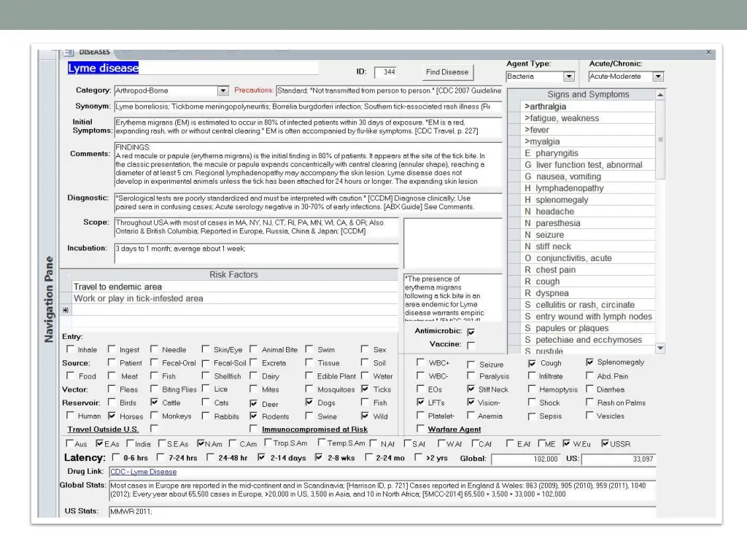Expand the Category dropdown arrow

pyautogui.click(x=223, y=90)
